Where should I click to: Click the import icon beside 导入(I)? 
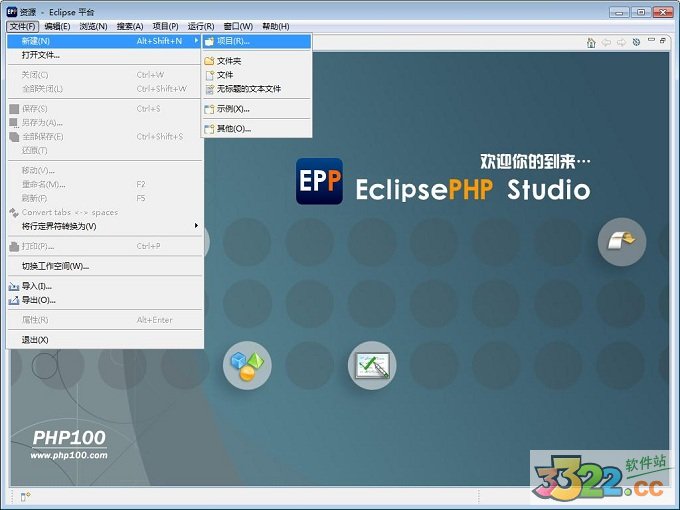[x=14, y=286]
